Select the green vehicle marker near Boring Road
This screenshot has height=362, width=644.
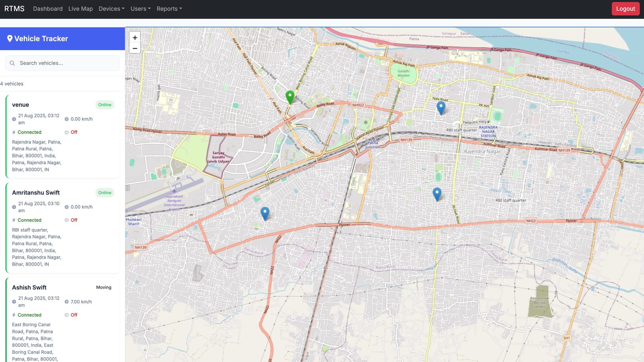click(x=290, y=97)
